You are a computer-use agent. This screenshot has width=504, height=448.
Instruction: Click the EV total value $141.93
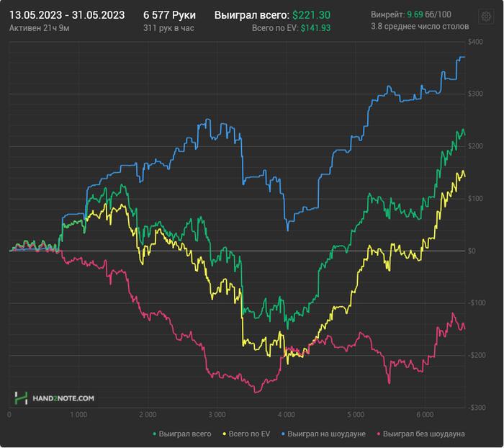click(x=315, y=28)
